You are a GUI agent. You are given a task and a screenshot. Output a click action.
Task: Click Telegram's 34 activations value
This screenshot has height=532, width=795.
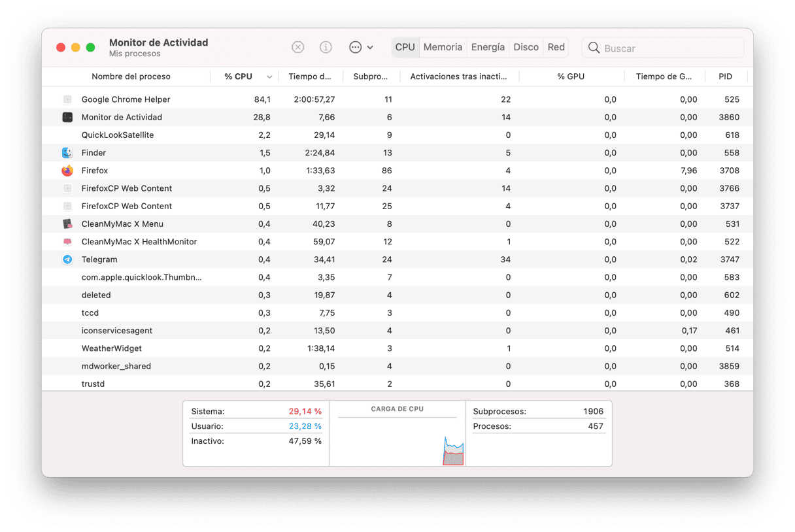[x=505, y=259]
